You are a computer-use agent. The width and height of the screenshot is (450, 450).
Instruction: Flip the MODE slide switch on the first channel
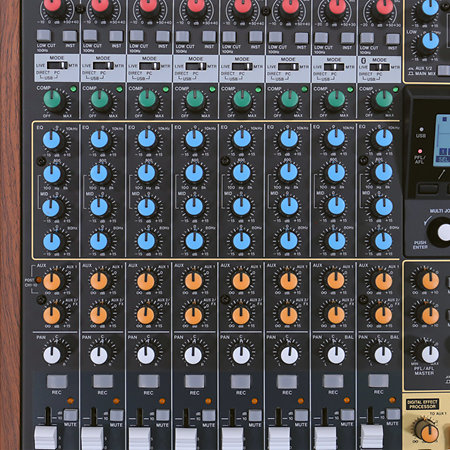[57, 65]
